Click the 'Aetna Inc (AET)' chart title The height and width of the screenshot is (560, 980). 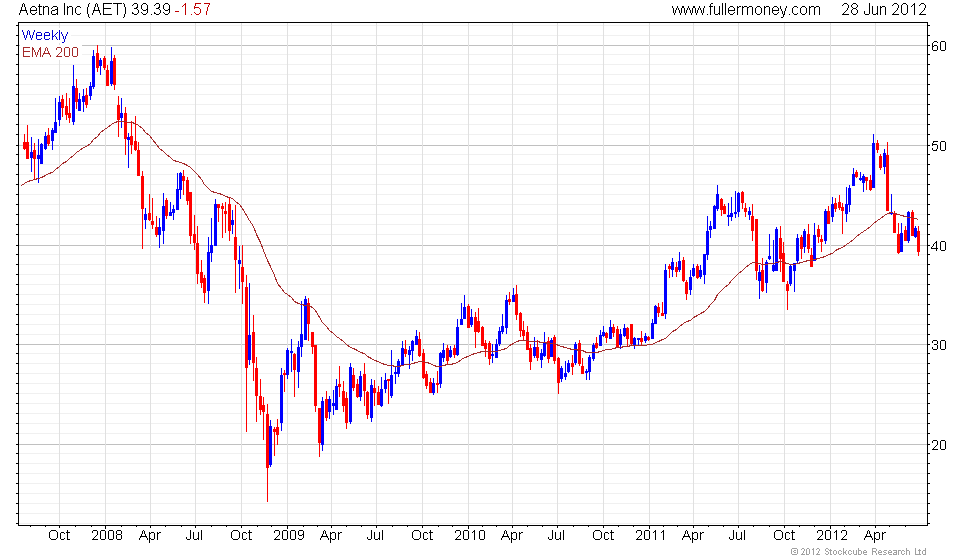click(72, 9)
